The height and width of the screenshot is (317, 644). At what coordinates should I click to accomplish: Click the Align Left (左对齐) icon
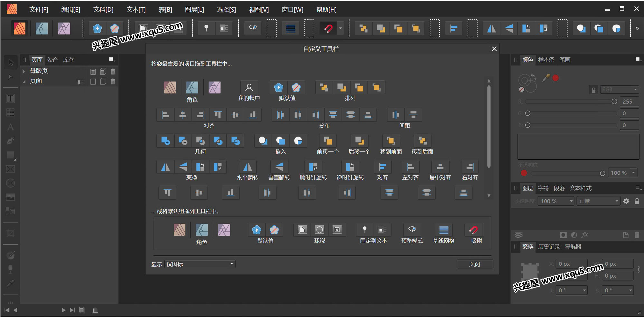coord(410,167)
